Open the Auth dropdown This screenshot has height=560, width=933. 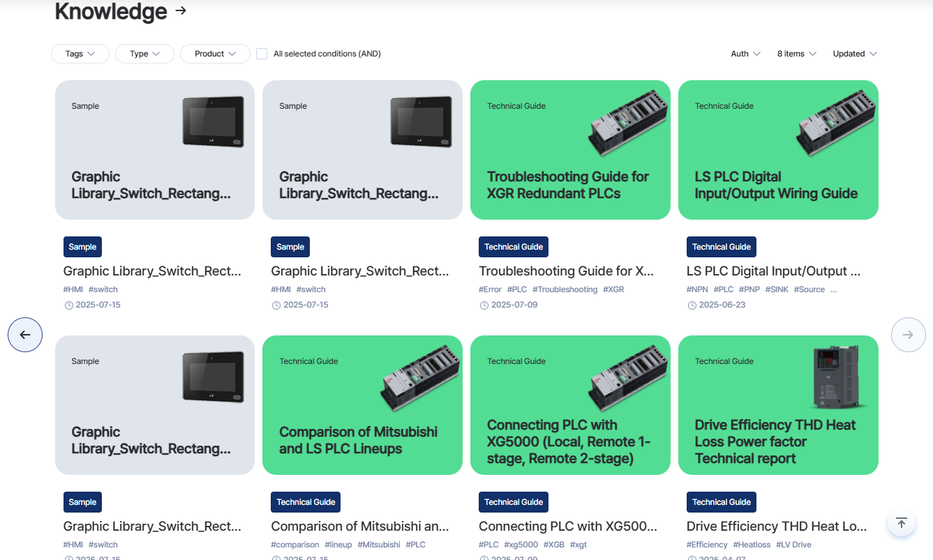pyautogui.click(x=745, y=54)
